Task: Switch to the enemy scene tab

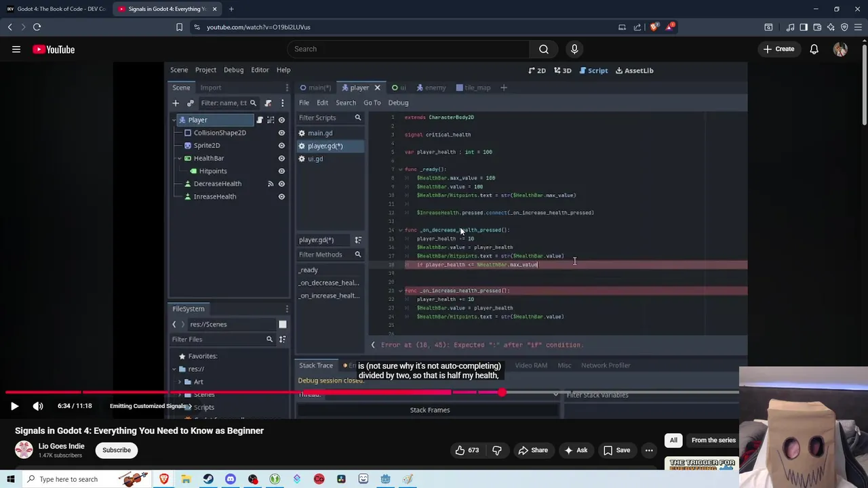Action: click(x=431, y=87)
